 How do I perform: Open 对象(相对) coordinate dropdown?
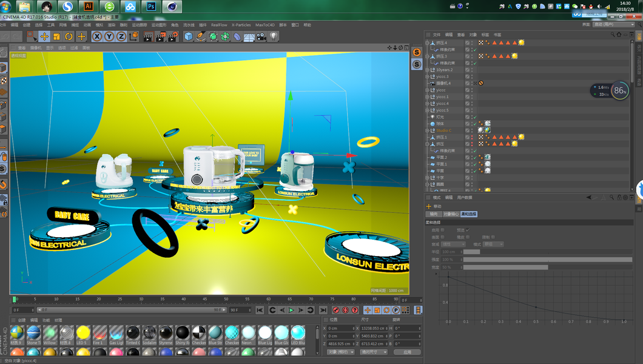coord(341,352)
